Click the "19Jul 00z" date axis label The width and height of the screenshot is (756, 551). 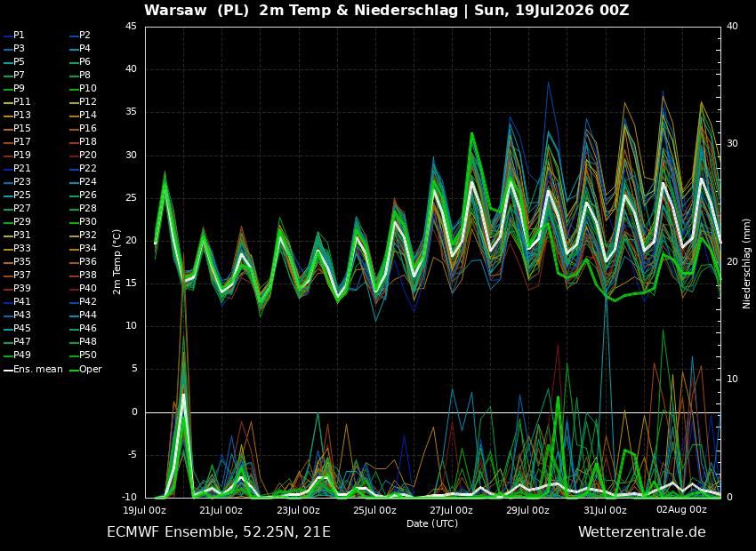pyautogui.click(x=145, y=510)
